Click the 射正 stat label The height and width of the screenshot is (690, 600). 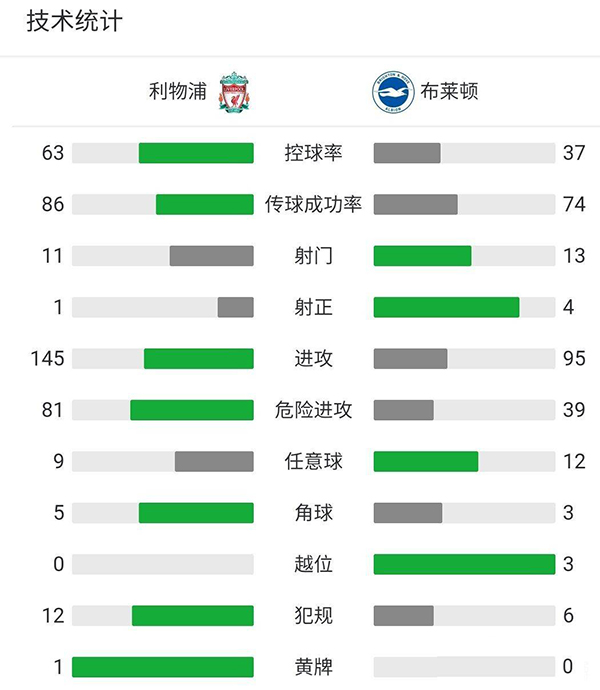[x=313, y=307]
